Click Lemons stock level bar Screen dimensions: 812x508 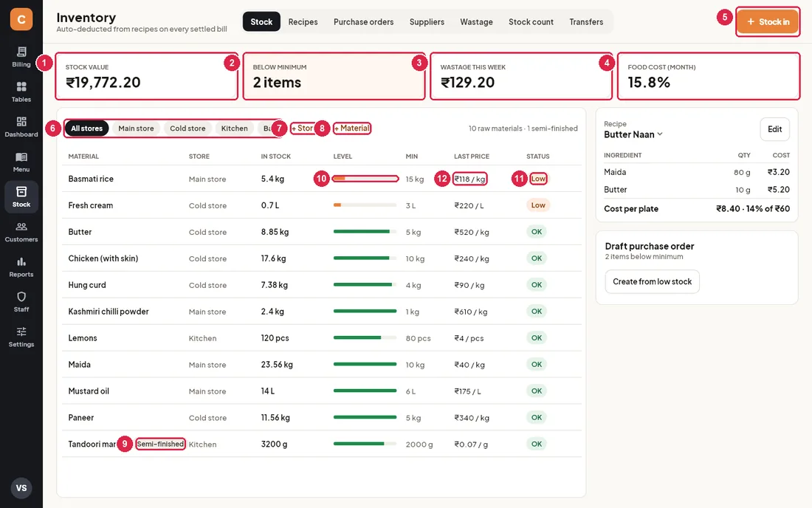click(x=365, y=337)
